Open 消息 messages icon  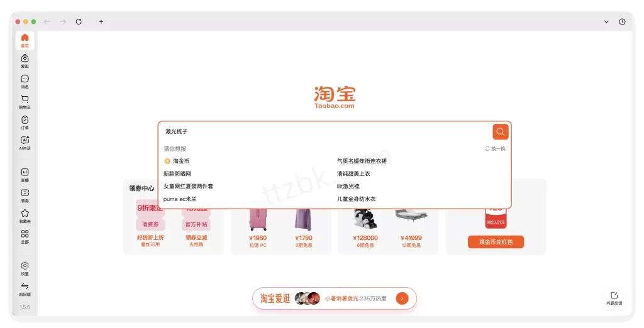[25, 82]
